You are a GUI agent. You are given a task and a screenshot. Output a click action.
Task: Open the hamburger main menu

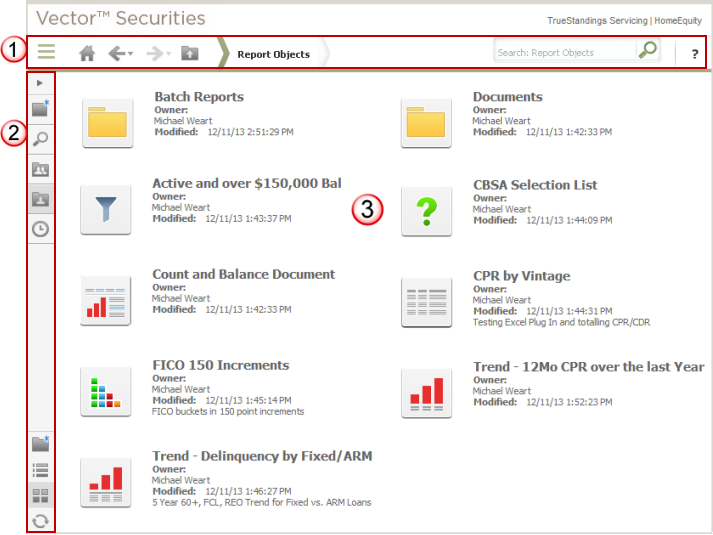click(x=46, y=53)
